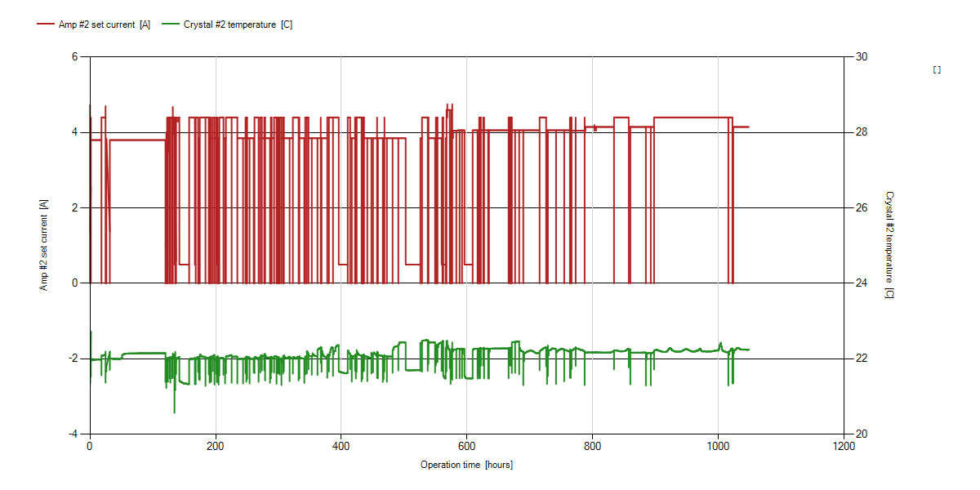
Task: Click the end of the green temperature curve
Action: click(x=749, y=350)
